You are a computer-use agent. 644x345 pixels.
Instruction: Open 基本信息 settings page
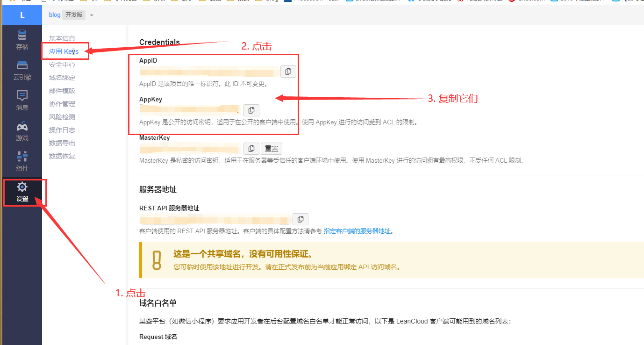[62, 38]
